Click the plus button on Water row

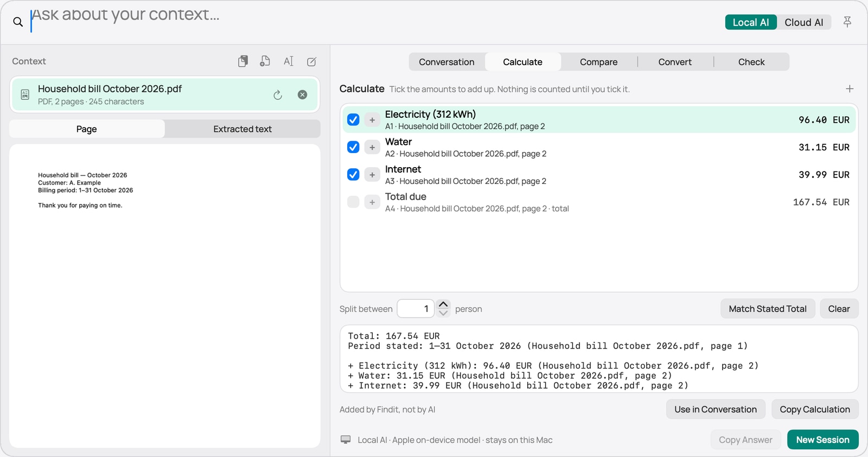coord(372,147)
